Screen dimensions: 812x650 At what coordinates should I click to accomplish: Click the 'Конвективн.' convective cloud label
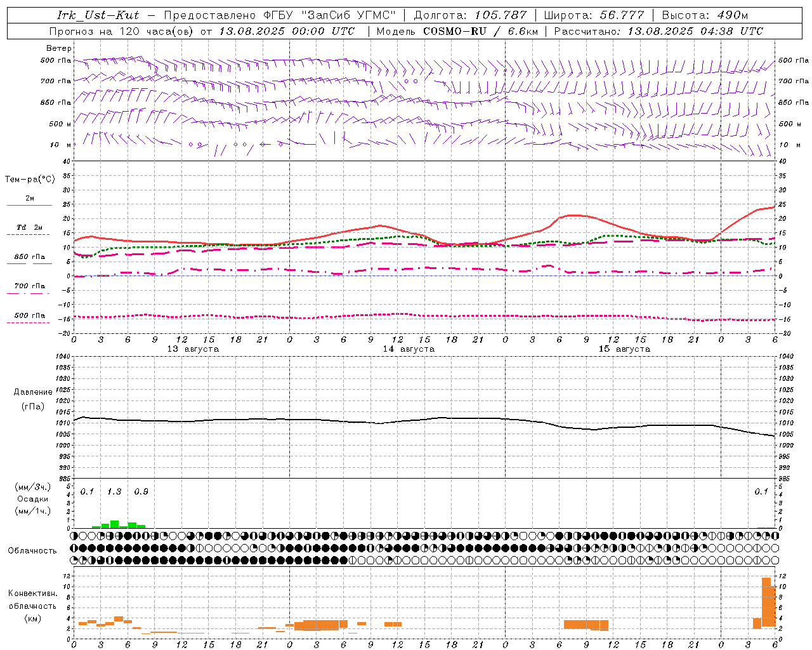[33, 594]
